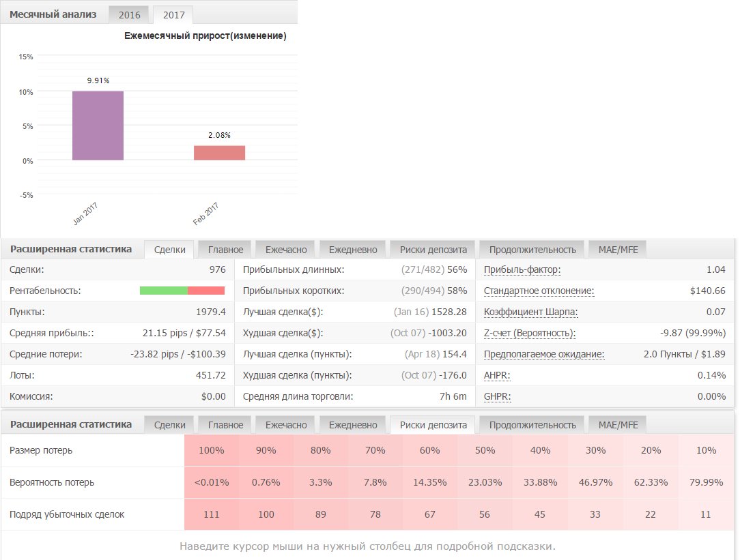Click the Вероятность потерь row label
The height and width of the screenshot is (560, 740).
click(52, 482)
